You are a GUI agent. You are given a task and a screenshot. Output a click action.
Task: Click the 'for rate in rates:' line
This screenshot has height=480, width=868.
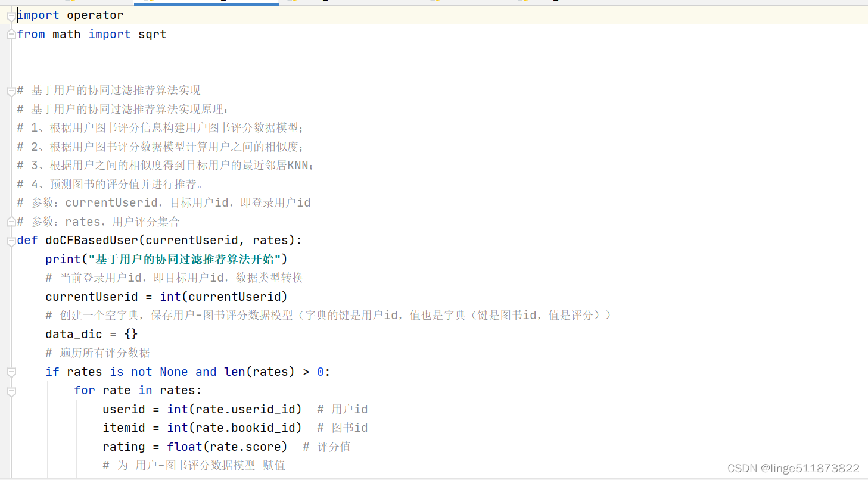click(x=138, y=391)
